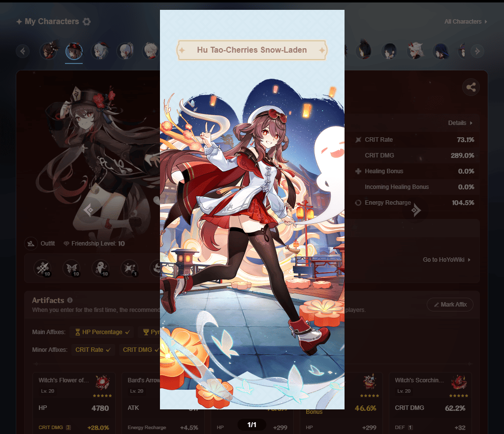Click the Mark Affix button
This screenshot has height=434, width=504.
[x=450, y=305]
